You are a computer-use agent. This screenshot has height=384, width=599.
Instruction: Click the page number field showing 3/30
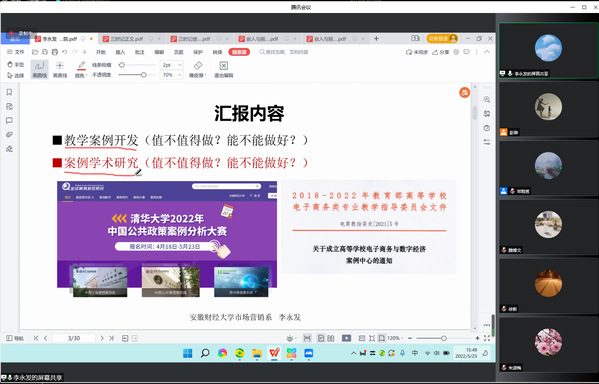74,338
